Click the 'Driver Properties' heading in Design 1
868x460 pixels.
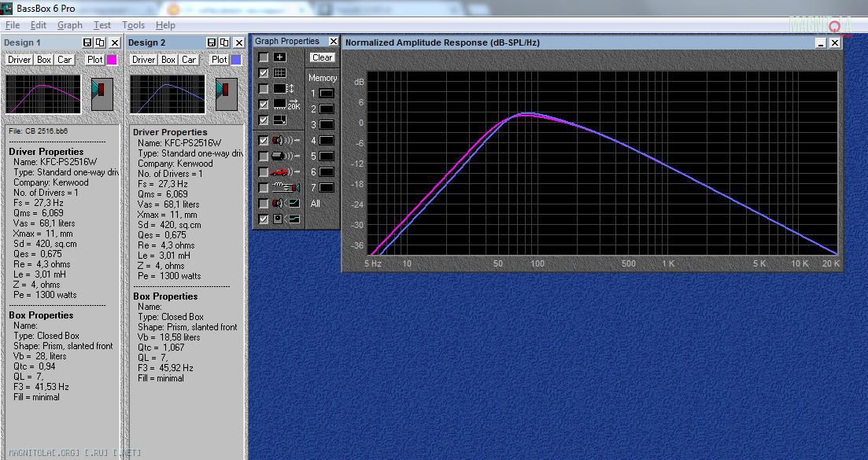point(46,152)
